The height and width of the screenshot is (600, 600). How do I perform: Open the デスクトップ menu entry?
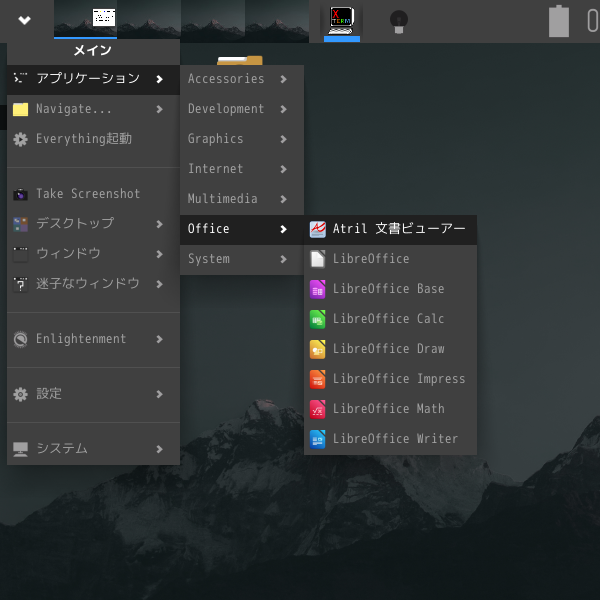[93, 224]
